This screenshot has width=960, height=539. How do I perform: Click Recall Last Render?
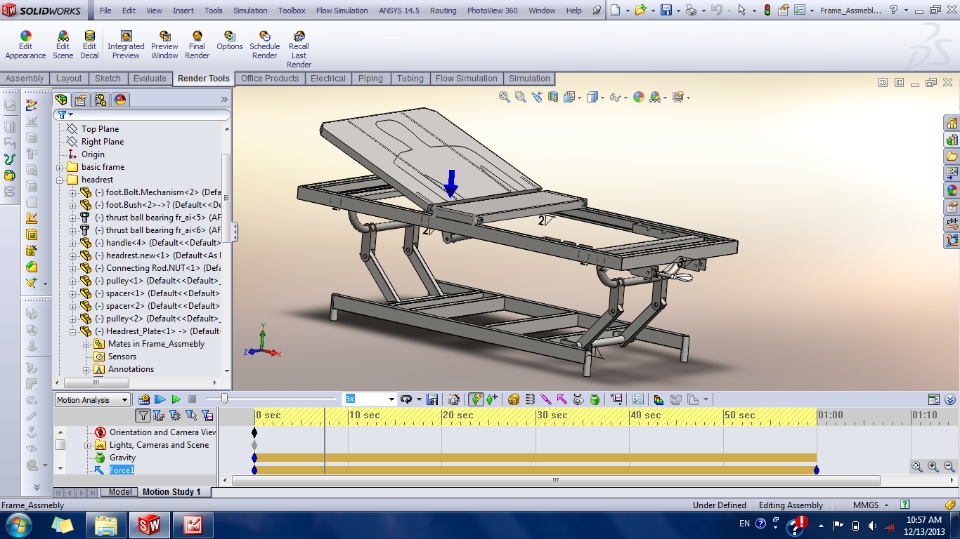coord(299,49)
